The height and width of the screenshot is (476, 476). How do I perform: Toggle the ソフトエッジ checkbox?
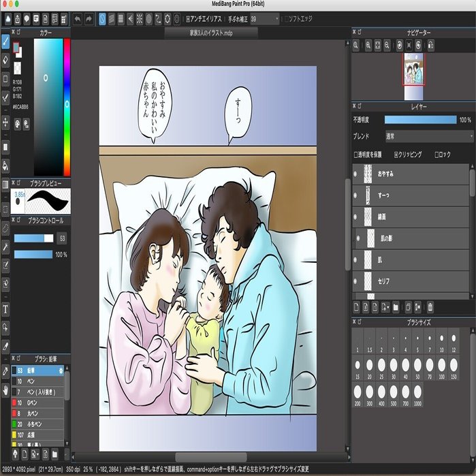point(286,19)
